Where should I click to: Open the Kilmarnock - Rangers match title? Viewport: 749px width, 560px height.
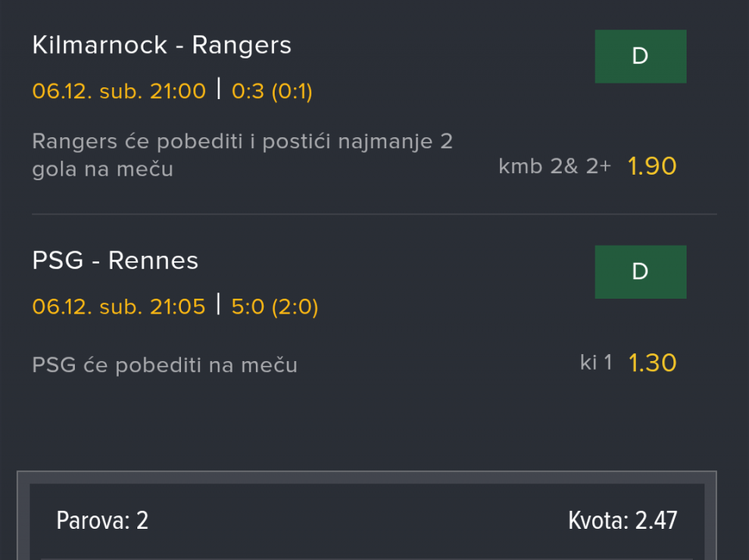162,45
